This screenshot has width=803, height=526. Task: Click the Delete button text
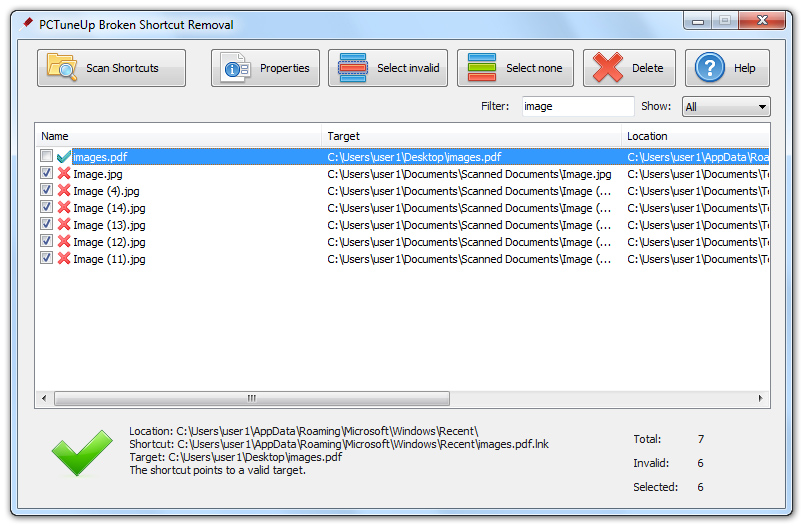tap(647, 68)
